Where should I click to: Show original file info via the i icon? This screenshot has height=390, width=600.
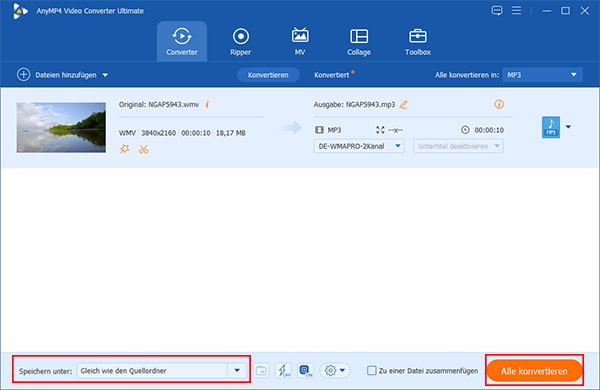[x=207, y=104]
